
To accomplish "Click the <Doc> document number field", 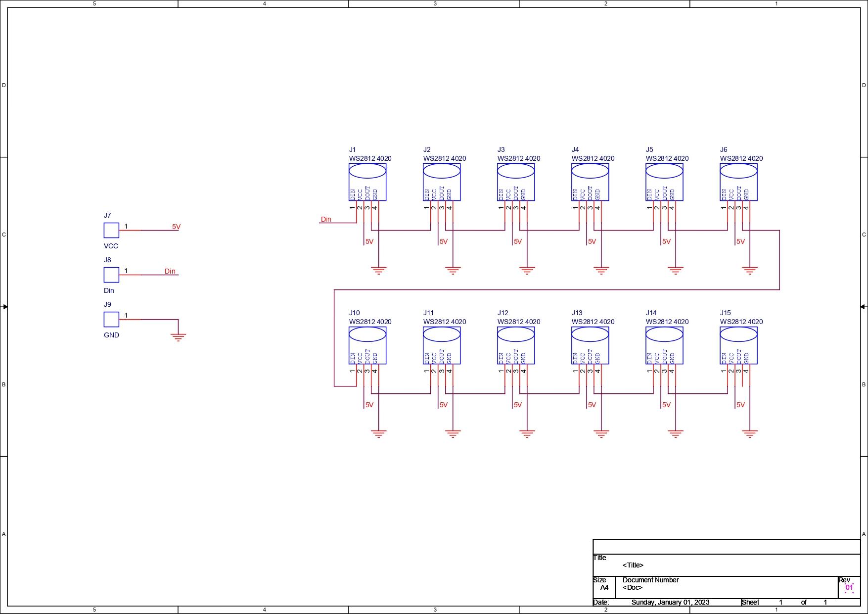I will tap(633, 587).
